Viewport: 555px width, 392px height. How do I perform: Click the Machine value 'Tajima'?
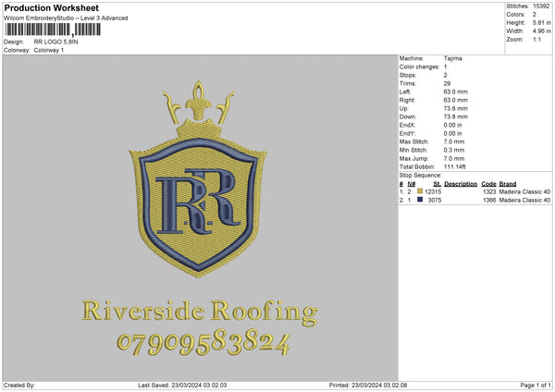click(452, 58)
